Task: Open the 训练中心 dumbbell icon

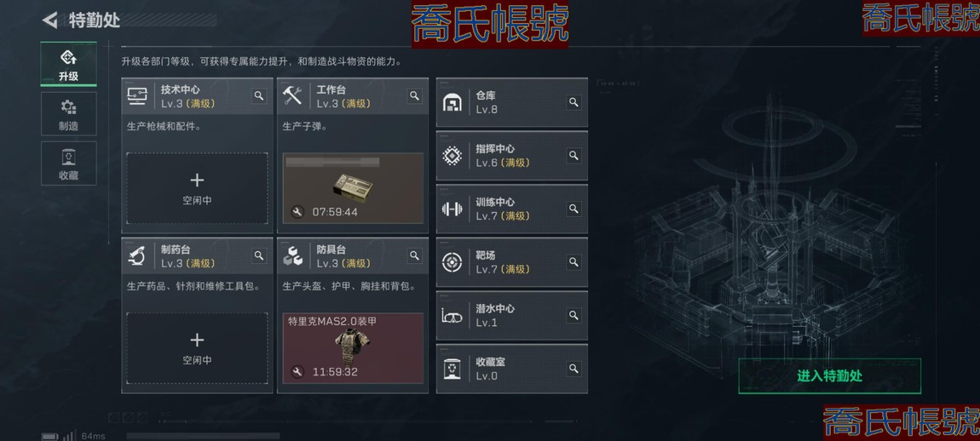Action: [x=452, y=209]
